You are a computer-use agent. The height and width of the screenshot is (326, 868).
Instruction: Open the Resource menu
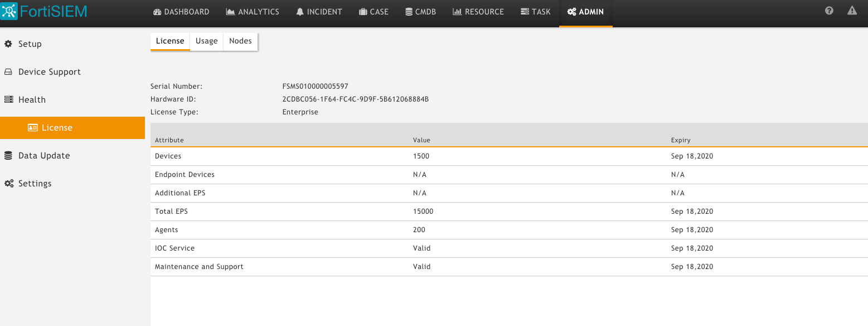tap(479, 12)
